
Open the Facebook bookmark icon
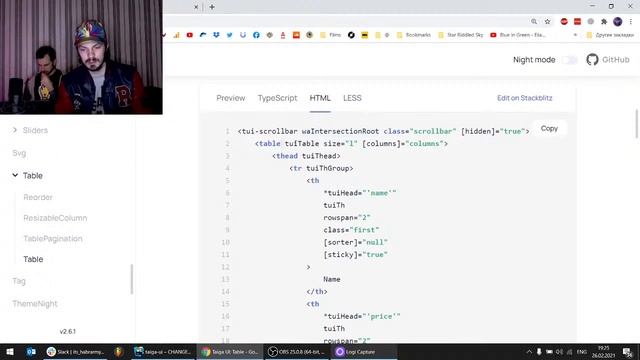pos(256,35)
